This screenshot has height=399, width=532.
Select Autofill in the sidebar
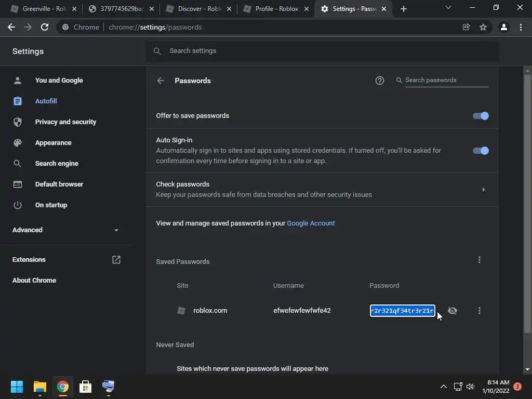click(46, 101)
